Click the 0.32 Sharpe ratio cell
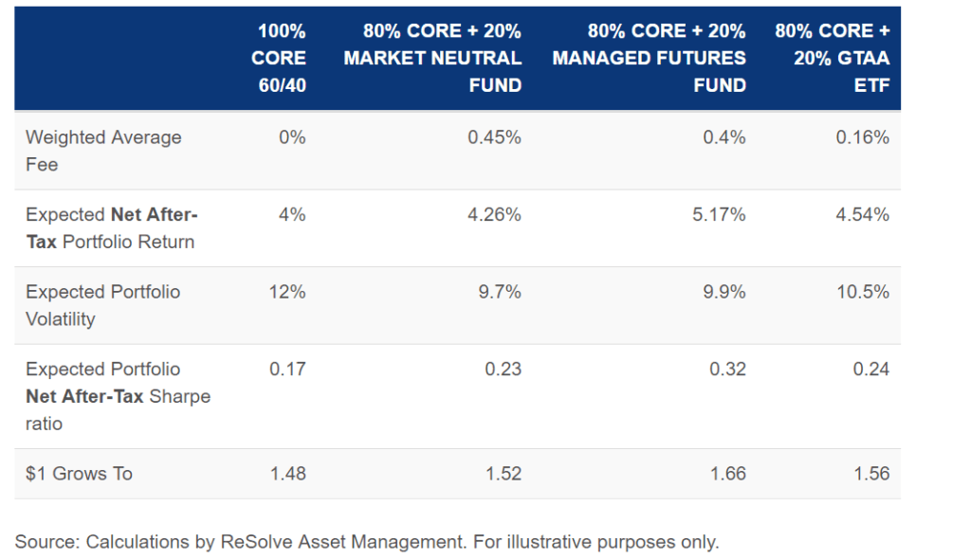Viewport: 971px width, 560px height. click(x=727, y=370)
